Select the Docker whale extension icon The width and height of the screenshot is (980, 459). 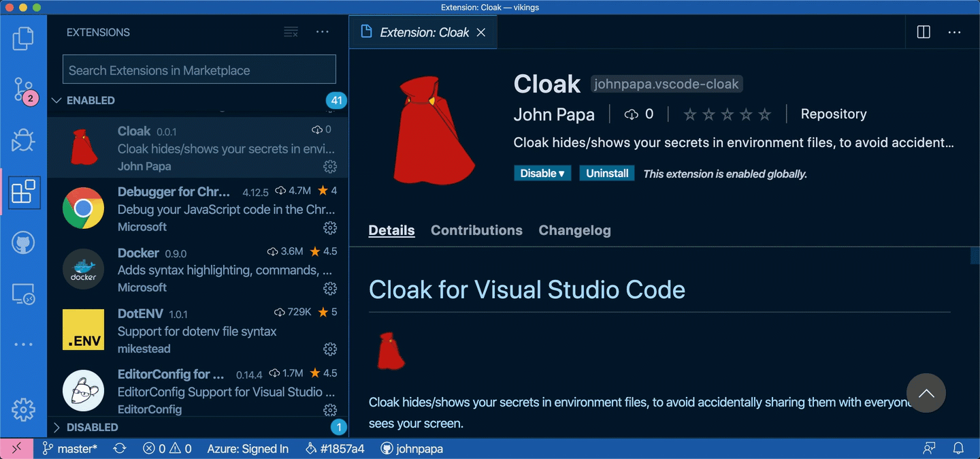coord(83,269)
